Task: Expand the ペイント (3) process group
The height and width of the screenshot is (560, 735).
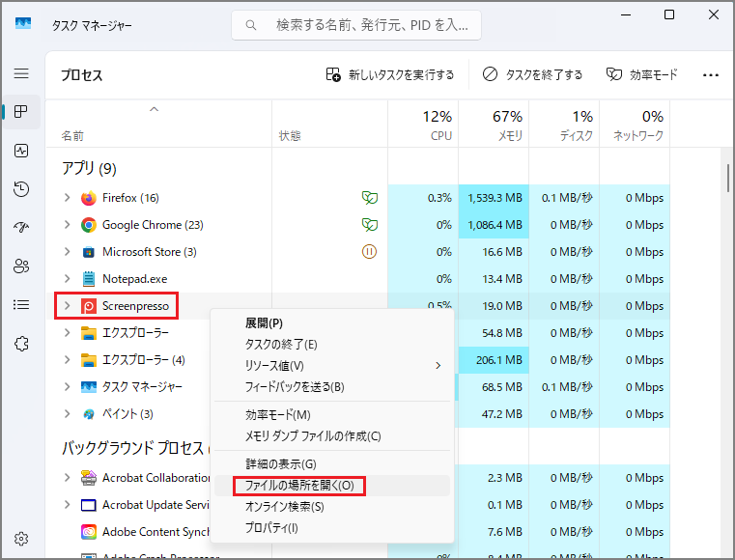Action: point(67,414)
